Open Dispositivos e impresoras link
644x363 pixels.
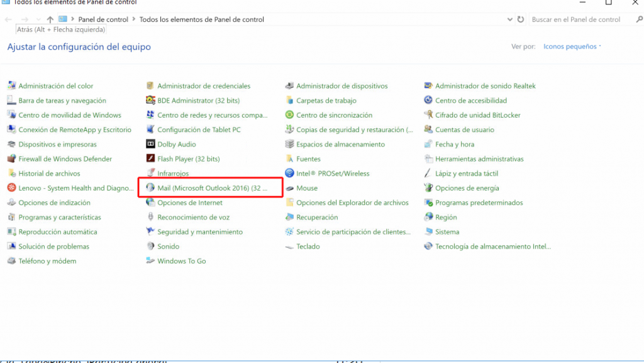(57, 144)
